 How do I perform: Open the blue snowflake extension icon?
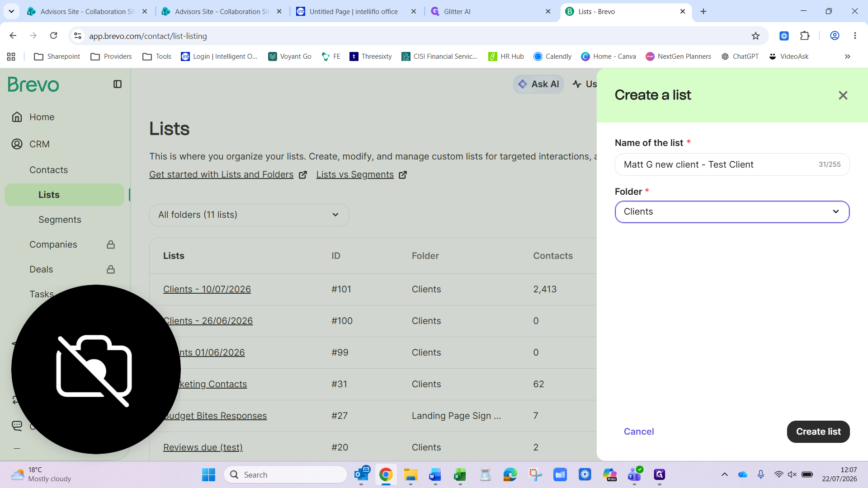[x=784, y=36]
